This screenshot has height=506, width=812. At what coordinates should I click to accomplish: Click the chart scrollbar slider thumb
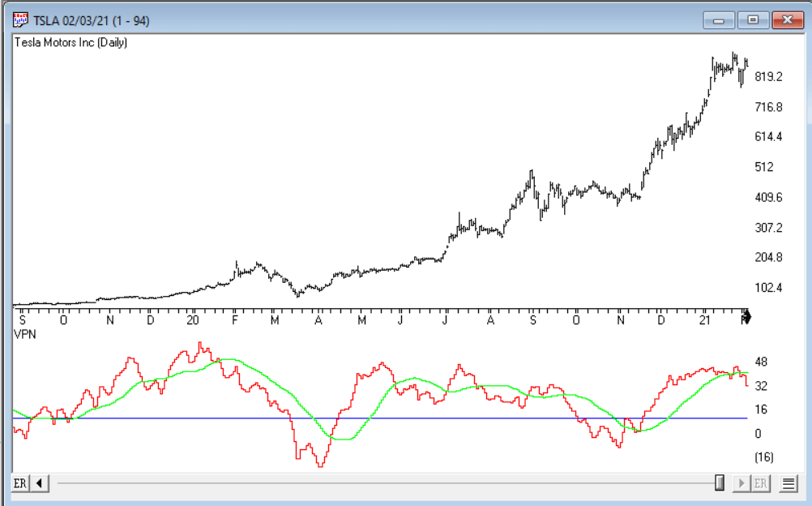coord(720,482)
